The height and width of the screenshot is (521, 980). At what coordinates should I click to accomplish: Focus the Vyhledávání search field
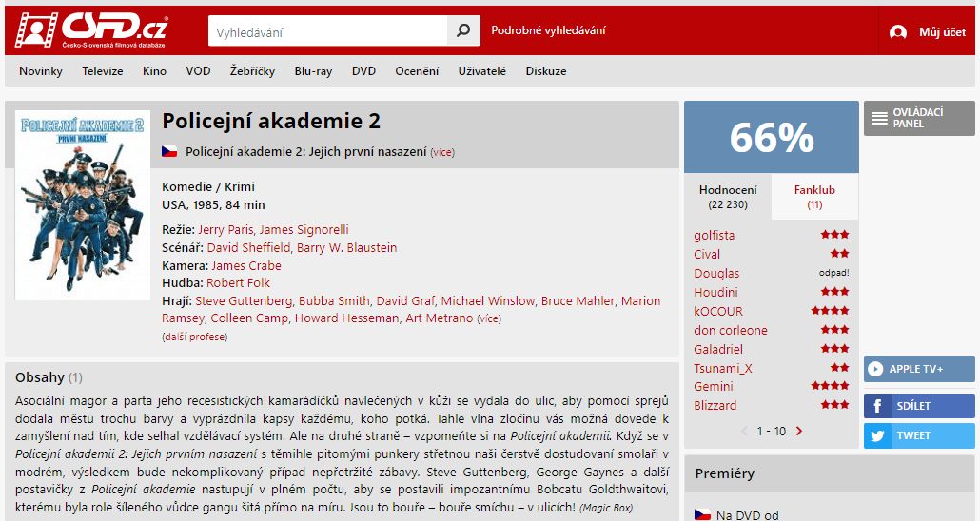[x=328, y=30]
